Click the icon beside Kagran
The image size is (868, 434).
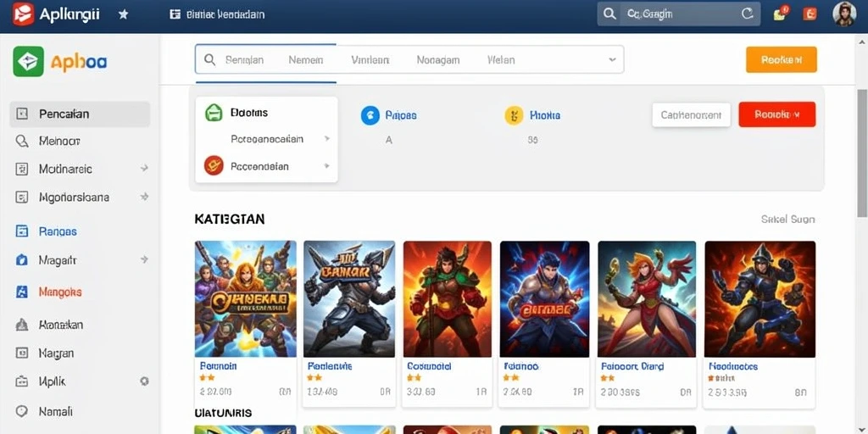point(21,353)
